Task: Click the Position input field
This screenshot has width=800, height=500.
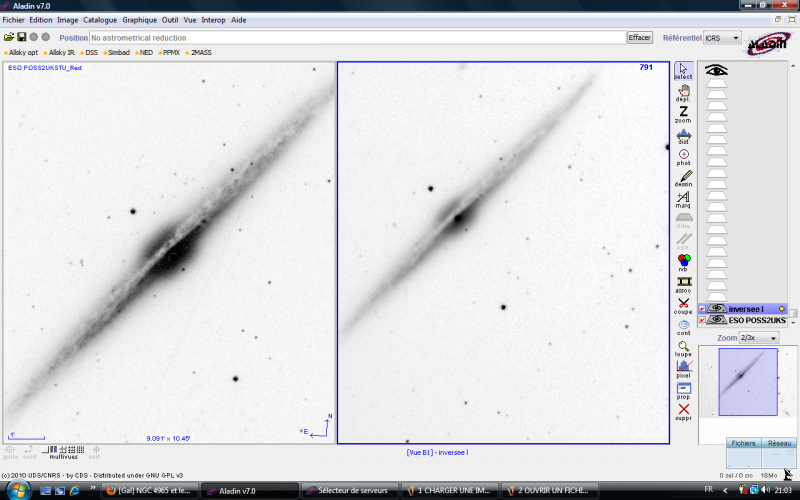Action: click(x=358, y=38)
